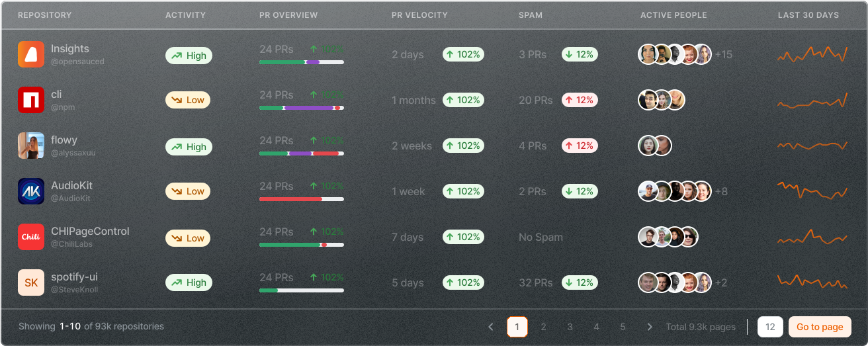Click the CHIPageControl Chili logo icon

pos(31,237)
